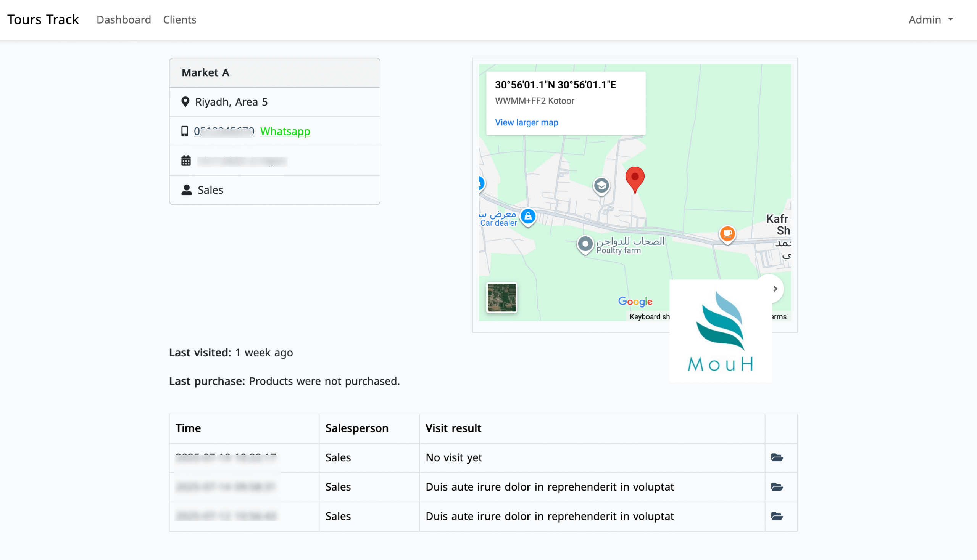Open folder icon for No visit yet row
Screen dimensions: 977x560
[x=777, y=457]
